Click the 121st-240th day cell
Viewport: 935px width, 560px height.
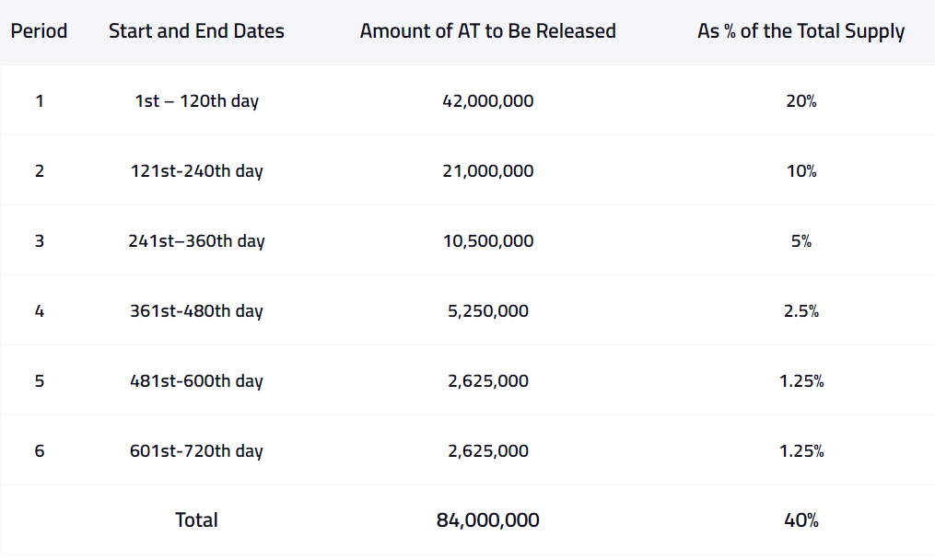(196, 171)
